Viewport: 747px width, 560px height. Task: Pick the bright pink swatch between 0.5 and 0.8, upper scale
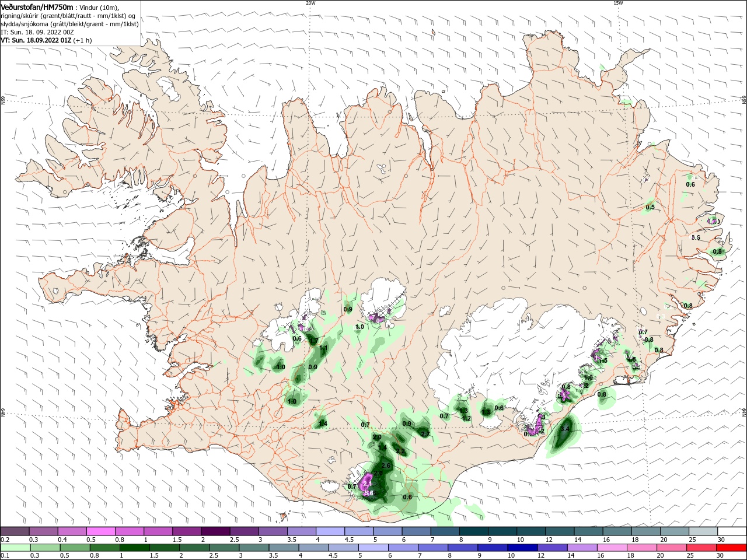click(100, 531)
